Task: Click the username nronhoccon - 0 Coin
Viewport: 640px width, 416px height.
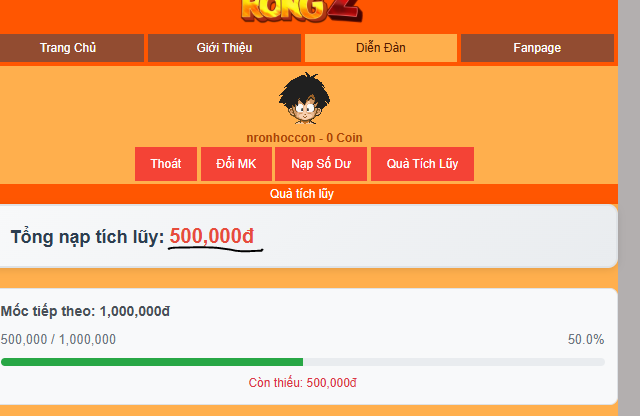Action: (304, 138)
